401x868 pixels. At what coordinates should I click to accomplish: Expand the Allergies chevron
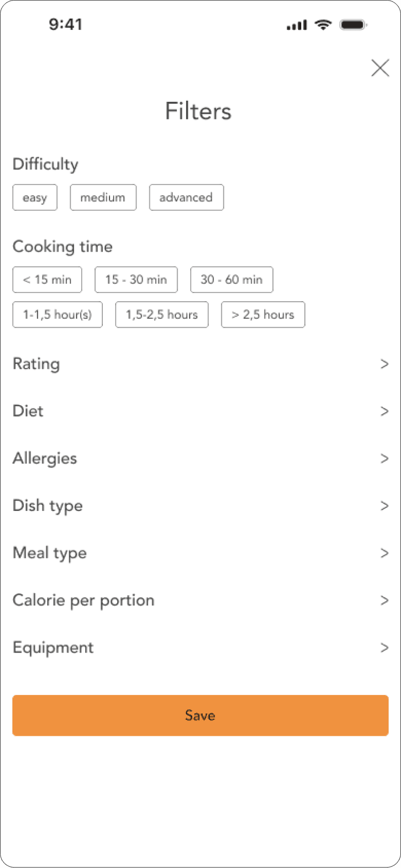[x=384, y=458]
